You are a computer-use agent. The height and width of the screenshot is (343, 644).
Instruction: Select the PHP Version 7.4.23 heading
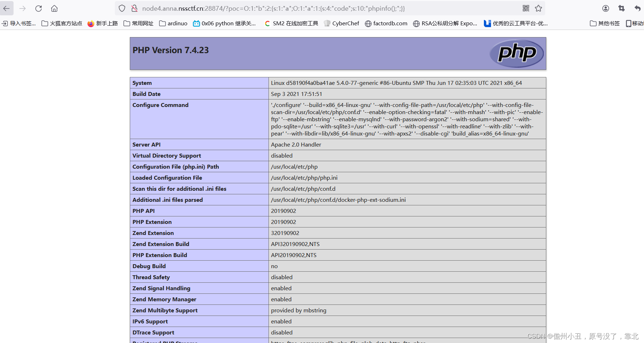pos(170,50)
